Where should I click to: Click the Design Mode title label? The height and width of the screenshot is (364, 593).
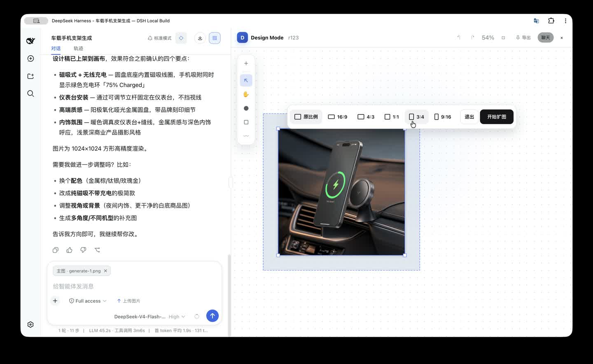(267, 37)
